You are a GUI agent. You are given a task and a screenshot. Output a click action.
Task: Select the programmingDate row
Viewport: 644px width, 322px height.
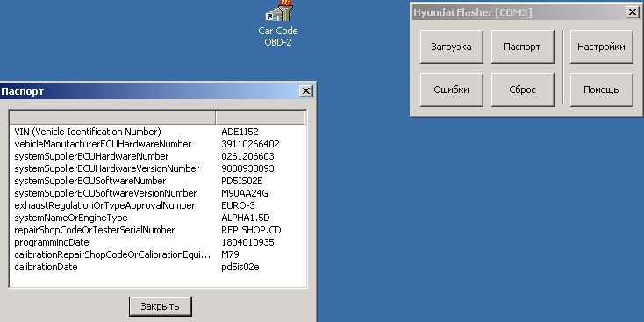tap(158, 243)
